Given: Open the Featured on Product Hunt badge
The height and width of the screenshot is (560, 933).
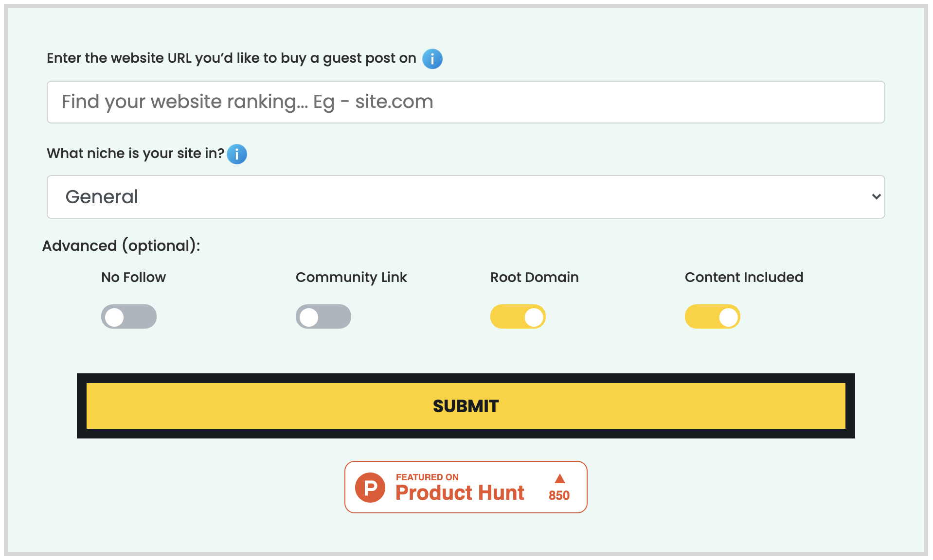Looking at the screenshot, I should 466,487.
